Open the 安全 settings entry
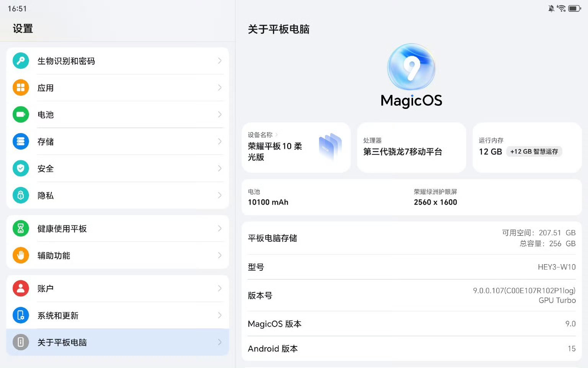The width and height of the screenshot is (588, 368). tap(118, 168)
